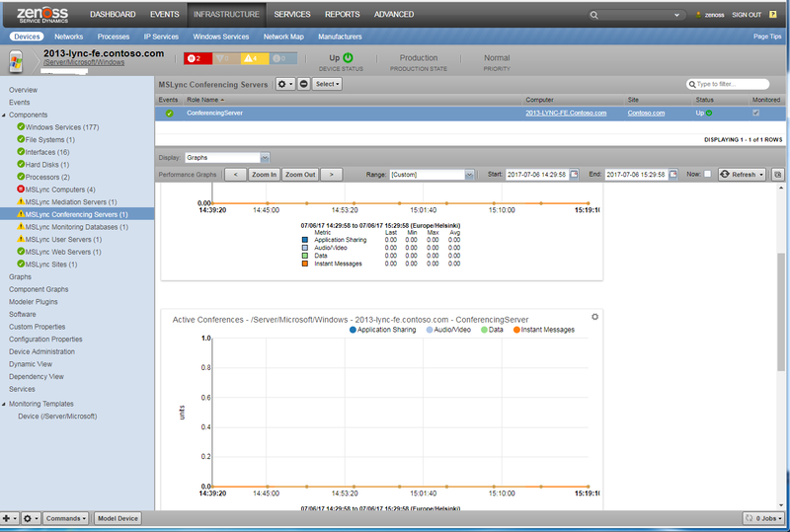Click the green event status icon of ConferencingServer
This screenshot has width=790, height=532.
click(x=169, y=114)
